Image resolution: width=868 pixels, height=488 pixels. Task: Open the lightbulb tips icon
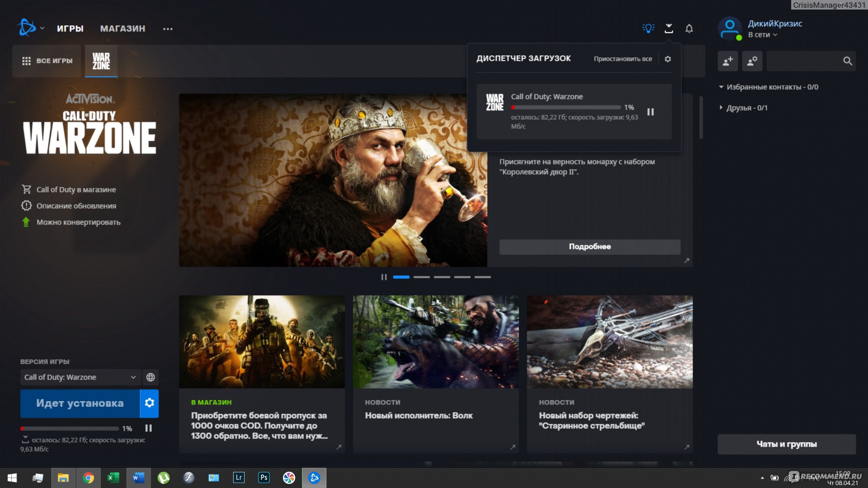coord(648,28)
